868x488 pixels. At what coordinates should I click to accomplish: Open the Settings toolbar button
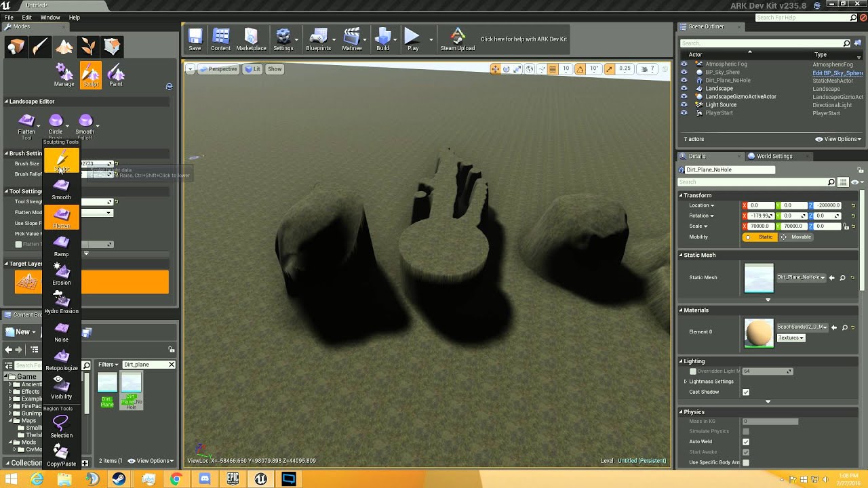[x=283, y=40]
